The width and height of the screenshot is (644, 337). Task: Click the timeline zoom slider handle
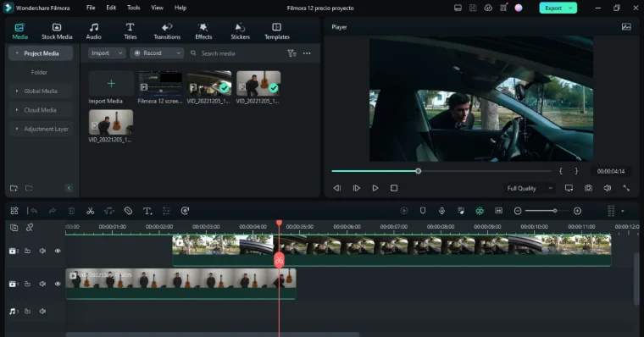point(555,211)
